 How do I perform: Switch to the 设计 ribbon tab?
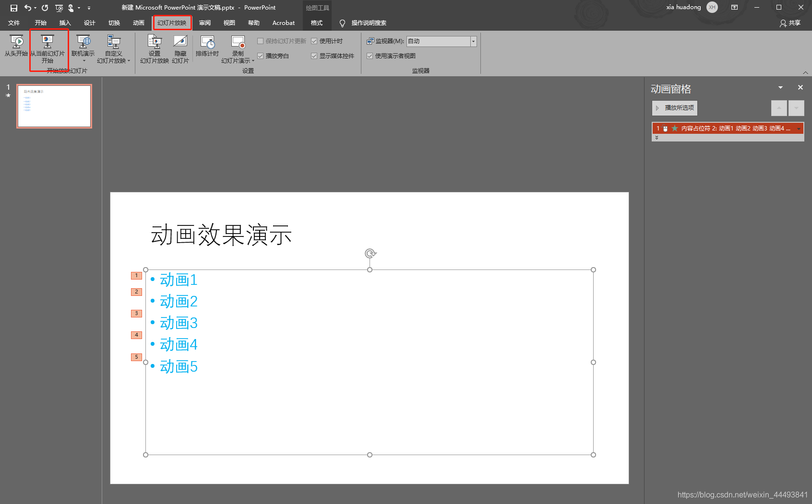click(90, 23)
